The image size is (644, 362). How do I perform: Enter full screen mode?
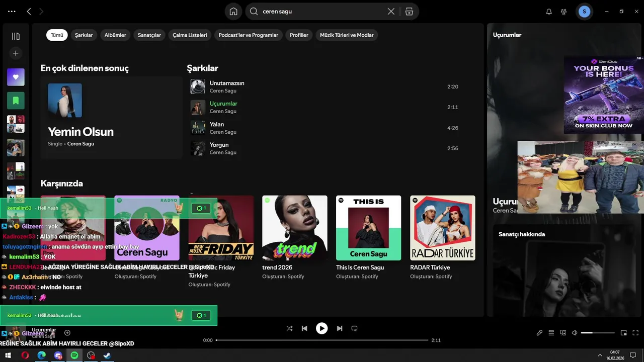(x=635, y=333)
